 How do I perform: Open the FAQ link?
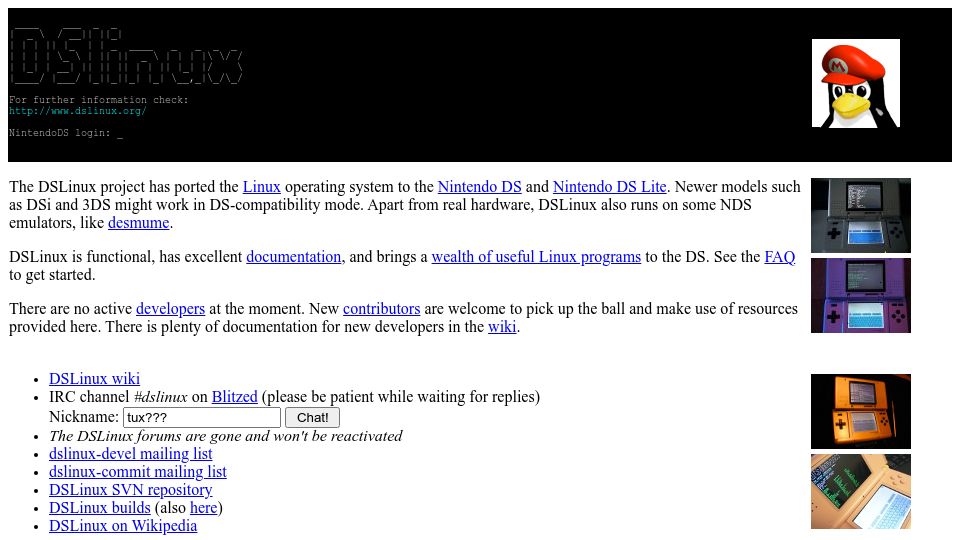click(779, 257)
